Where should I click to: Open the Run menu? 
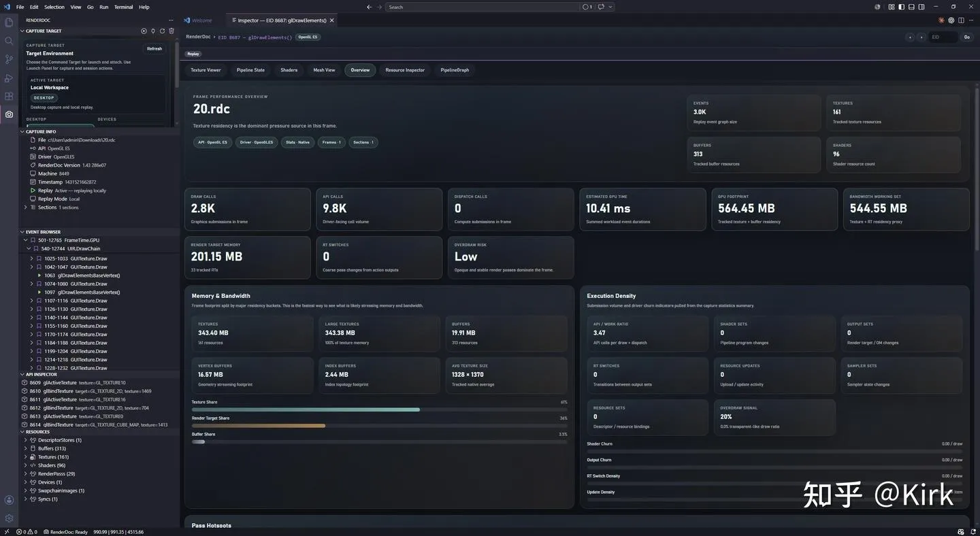point(103,7)
